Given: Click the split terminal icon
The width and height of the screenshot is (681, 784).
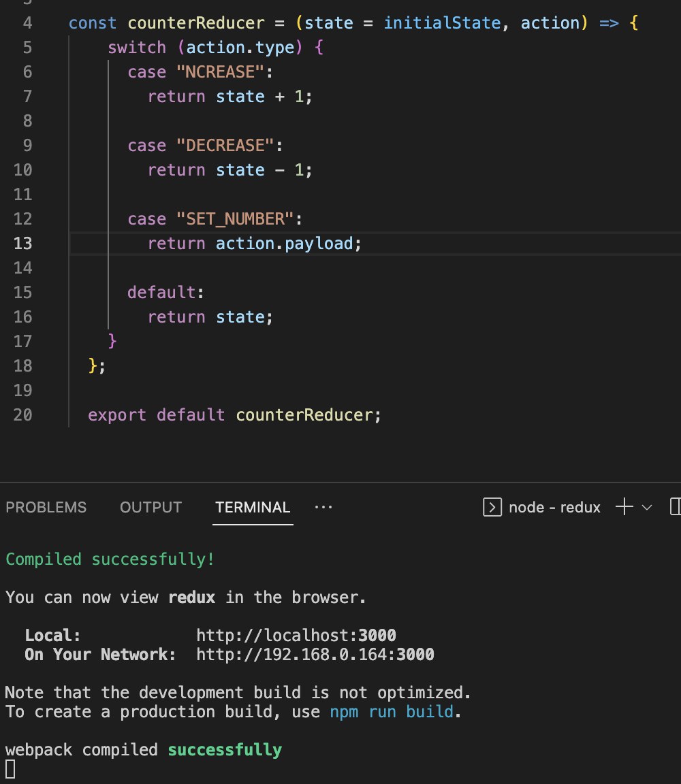Looking at the screenshot, I should click(x=675, y=506).
